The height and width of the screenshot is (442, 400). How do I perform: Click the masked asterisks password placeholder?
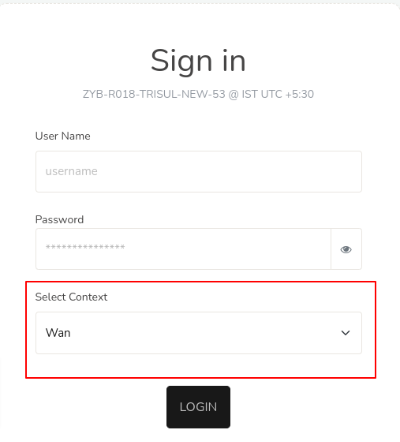[85, 247]
